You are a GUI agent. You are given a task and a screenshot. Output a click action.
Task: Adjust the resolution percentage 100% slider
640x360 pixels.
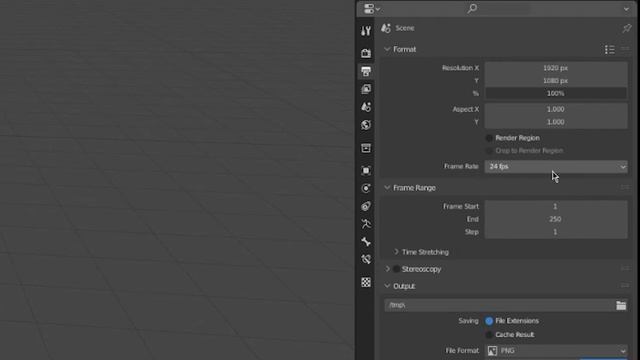click(x=556, y=93)
